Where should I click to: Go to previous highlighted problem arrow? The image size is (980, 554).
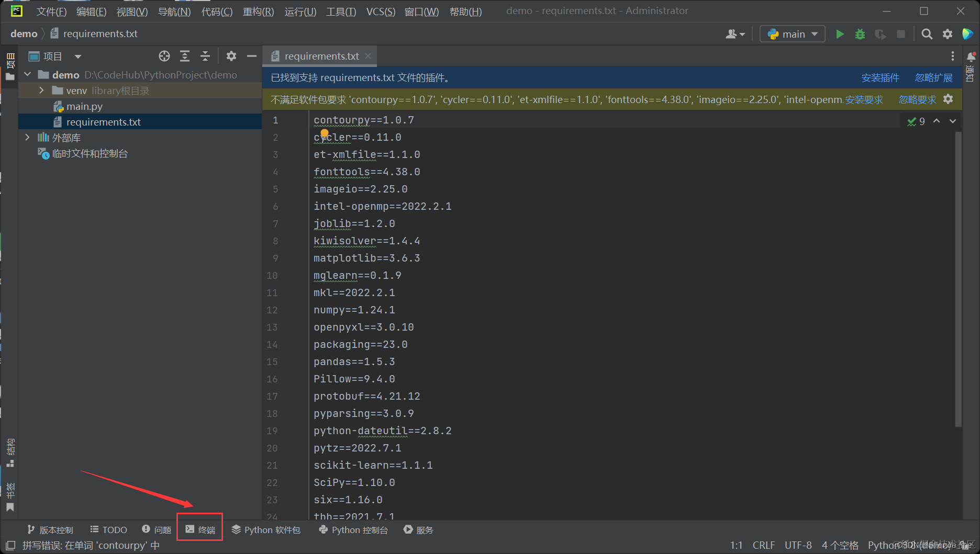(x=937, y=121)
